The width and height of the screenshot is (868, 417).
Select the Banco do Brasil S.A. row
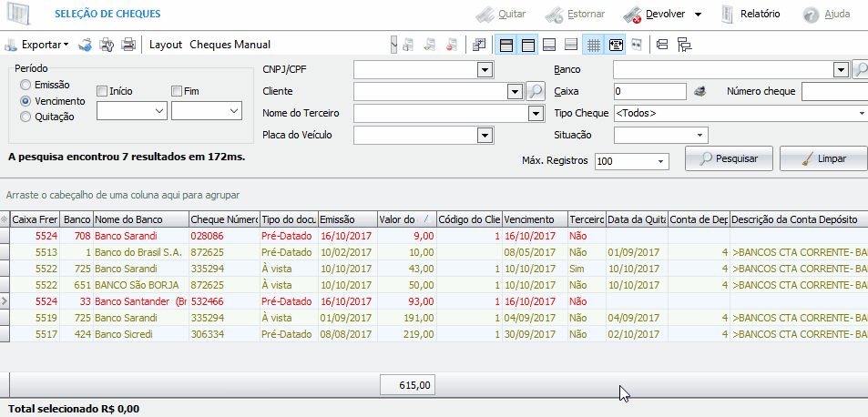pos(434,252)
